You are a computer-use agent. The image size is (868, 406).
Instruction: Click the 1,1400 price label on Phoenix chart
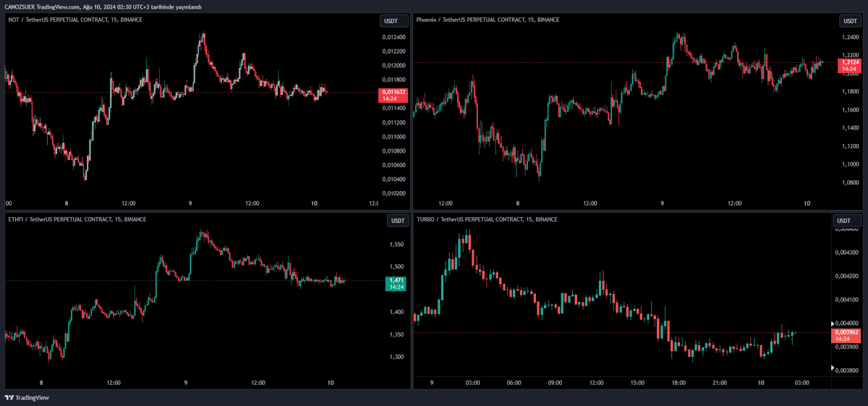[849, 128]
